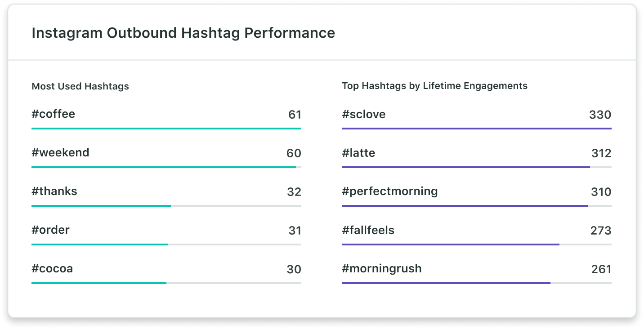Click the #order hashtag label
This screenshot has height=329, width=644.
tap(50, 230)
